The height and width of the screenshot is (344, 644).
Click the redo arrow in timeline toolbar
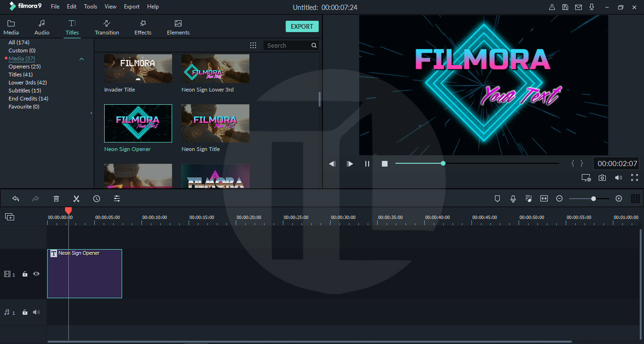[x=36, y=199]
